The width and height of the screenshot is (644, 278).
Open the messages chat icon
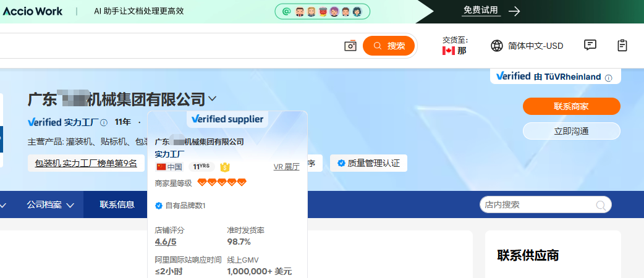590,45
